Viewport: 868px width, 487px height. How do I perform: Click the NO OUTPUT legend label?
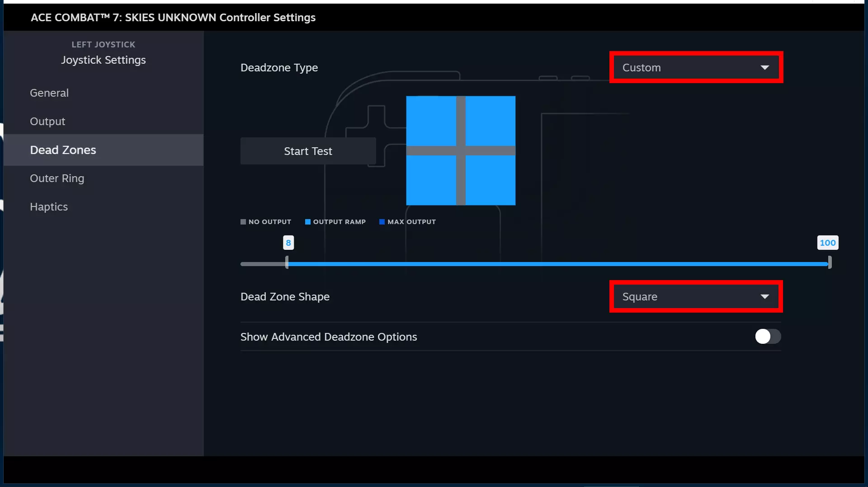point(270,222)
